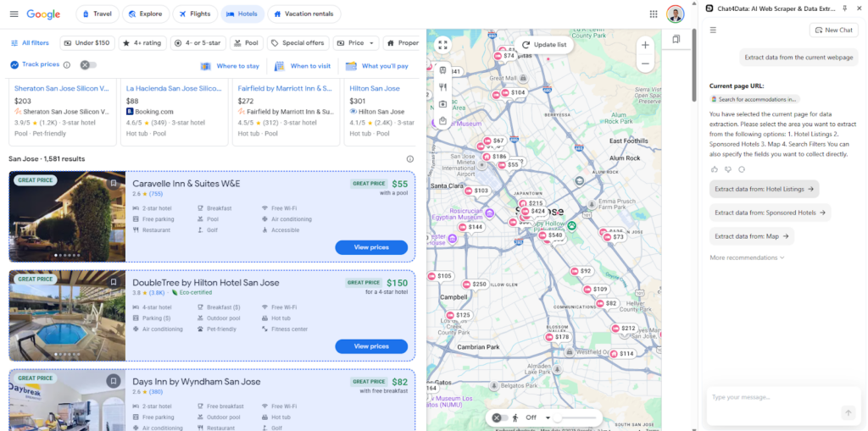Toggle Under $150 filter chip
Screen dimensions: 868x431
click(87, 42)
